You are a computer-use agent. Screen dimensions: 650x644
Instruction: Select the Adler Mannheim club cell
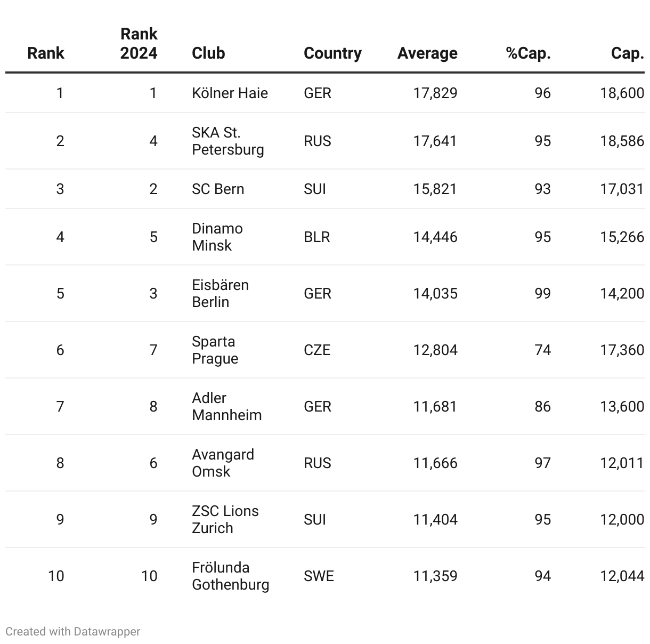pos(226,406)
